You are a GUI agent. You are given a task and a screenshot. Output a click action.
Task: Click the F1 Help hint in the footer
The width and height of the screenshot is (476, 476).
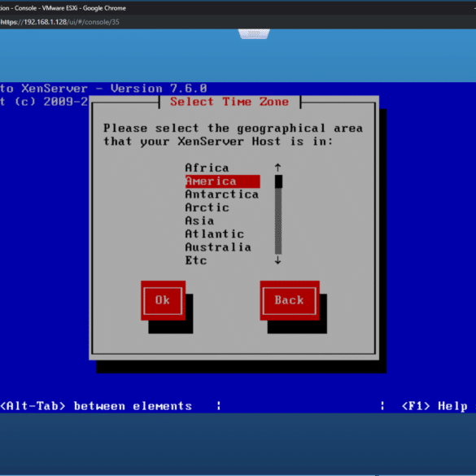pos(435,406)
